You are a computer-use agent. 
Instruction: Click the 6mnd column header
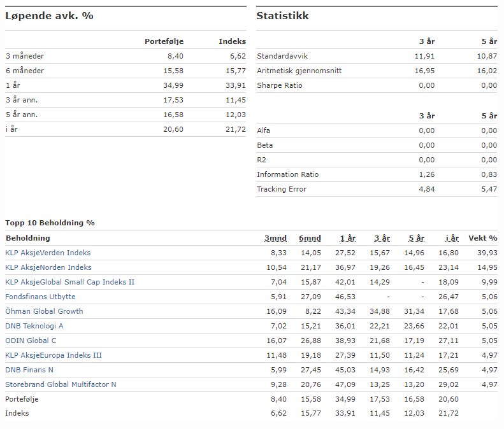(x=310, y=238)
